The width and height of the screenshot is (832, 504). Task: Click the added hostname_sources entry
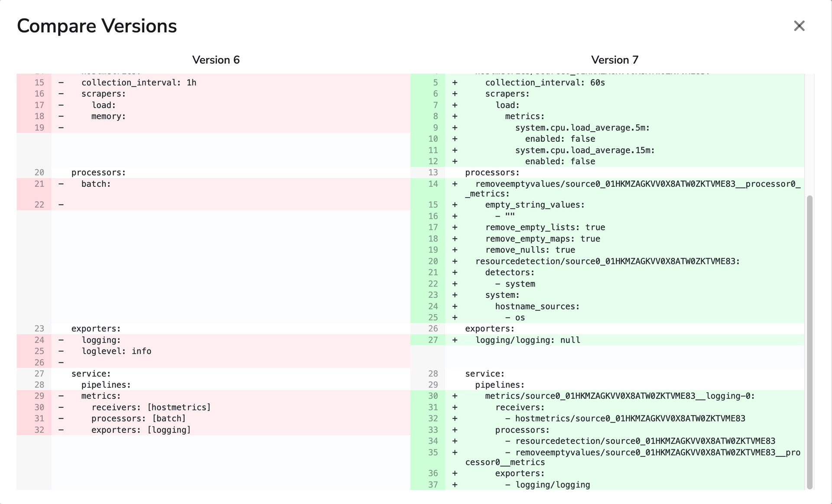pos(537,306)
